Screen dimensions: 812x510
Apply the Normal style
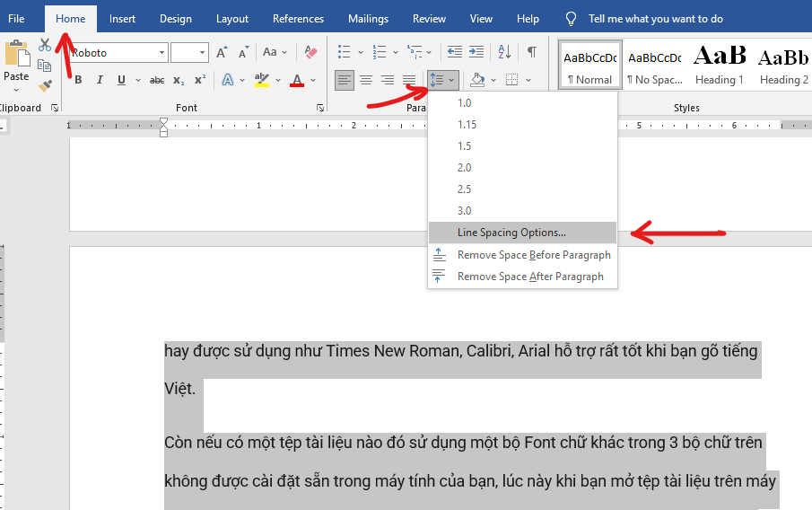click(590, 65)
